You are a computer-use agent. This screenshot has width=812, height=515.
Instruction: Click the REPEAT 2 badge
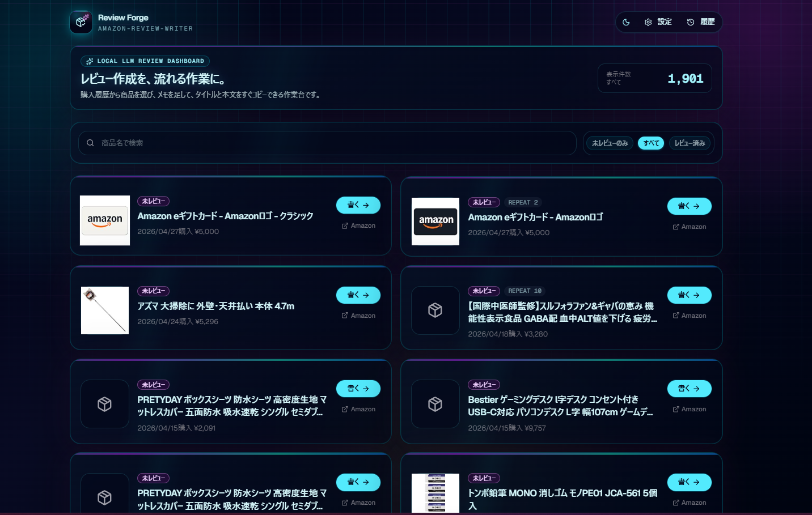coord(523,202)
